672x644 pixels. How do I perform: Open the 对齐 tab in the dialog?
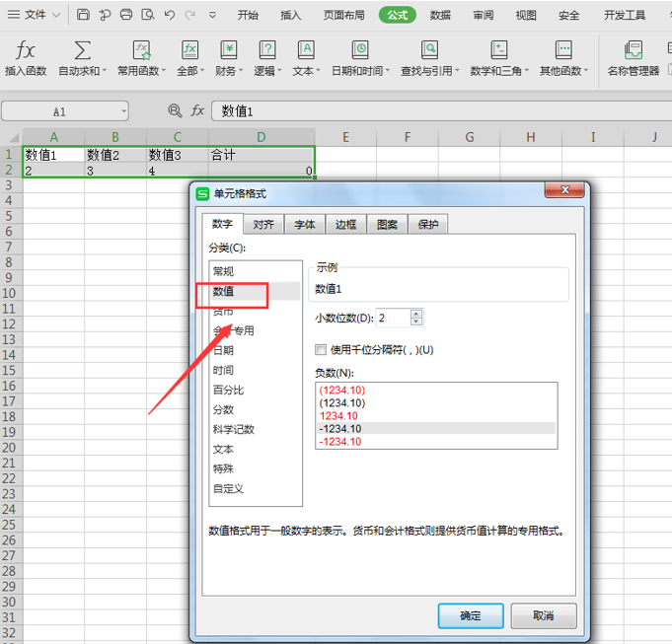[x=263, y=225]
